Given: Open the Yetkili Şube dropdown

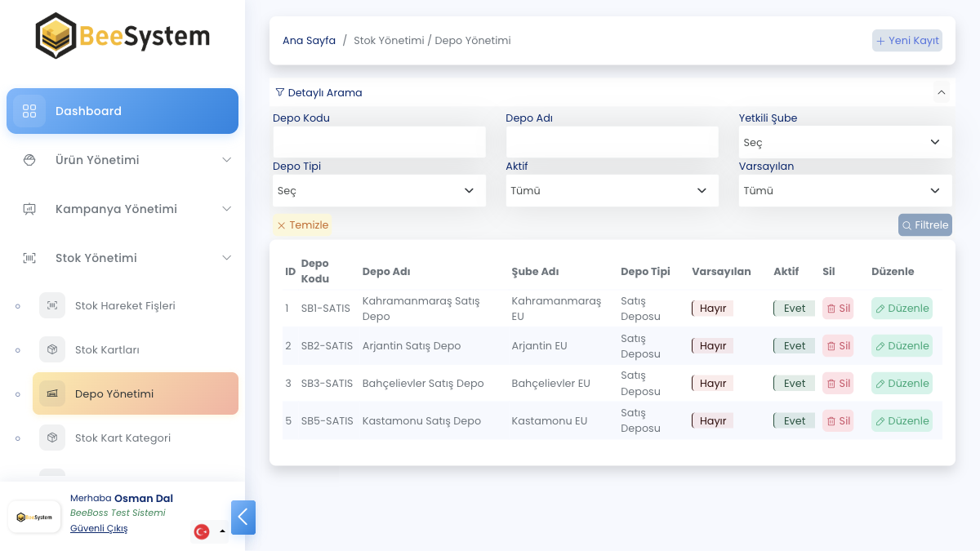Looking at the screenshot, I should tap(844, 142).
